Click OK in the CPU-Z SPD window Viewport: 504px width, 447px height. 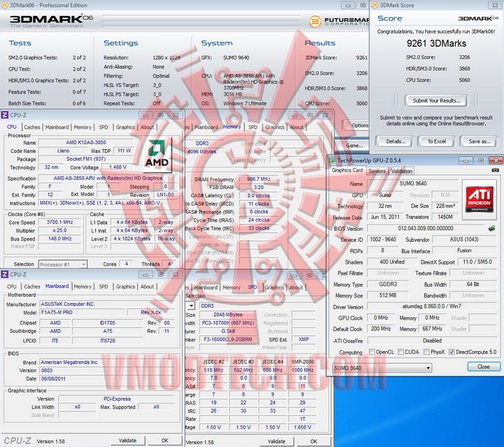click(314, 441)
